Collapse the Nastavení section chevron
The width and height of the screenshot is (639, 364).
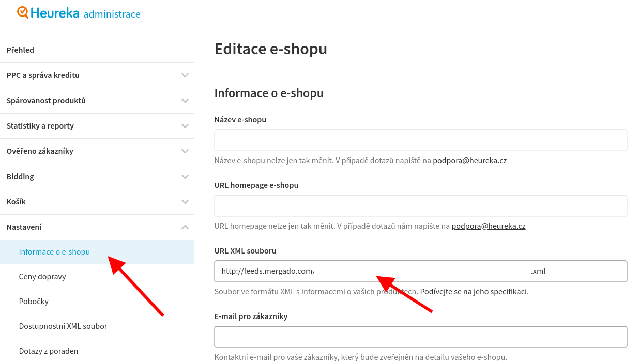coord(185,227)
